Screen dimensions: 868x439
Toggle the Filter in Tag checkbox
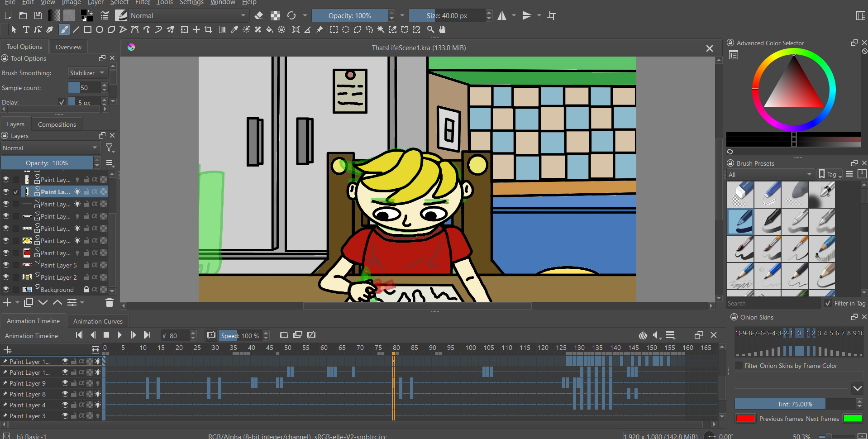pyautogui.click(x=828, y=303)
